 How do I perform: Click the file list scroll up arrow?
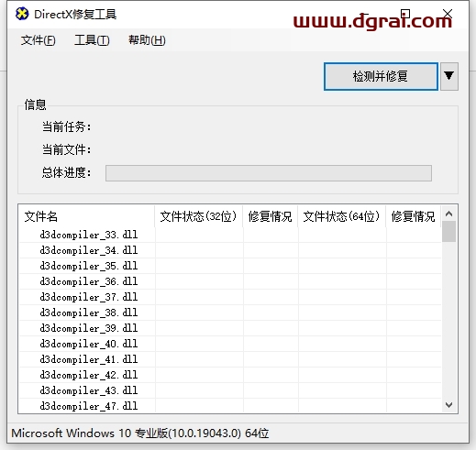click(448, 214)
